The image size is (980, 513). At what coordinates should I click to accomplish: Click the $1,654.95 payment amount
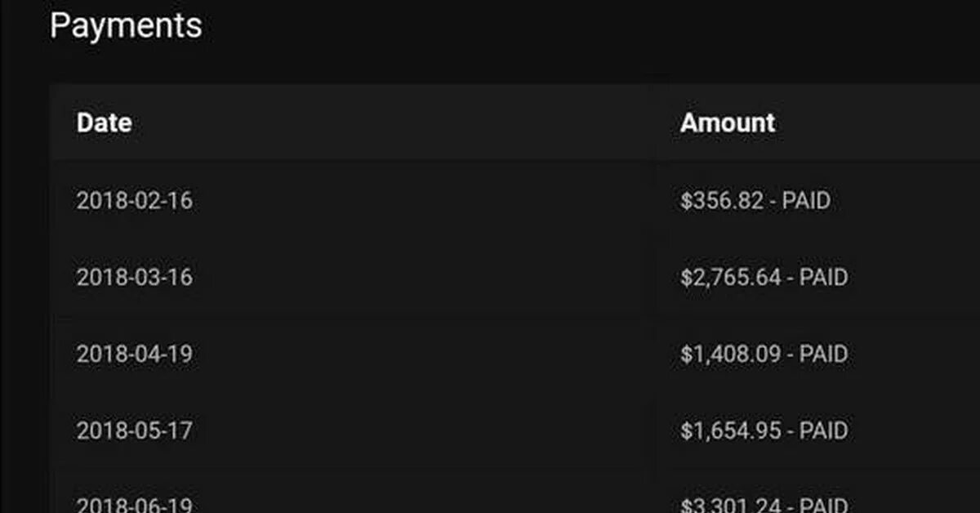point(731,430)
